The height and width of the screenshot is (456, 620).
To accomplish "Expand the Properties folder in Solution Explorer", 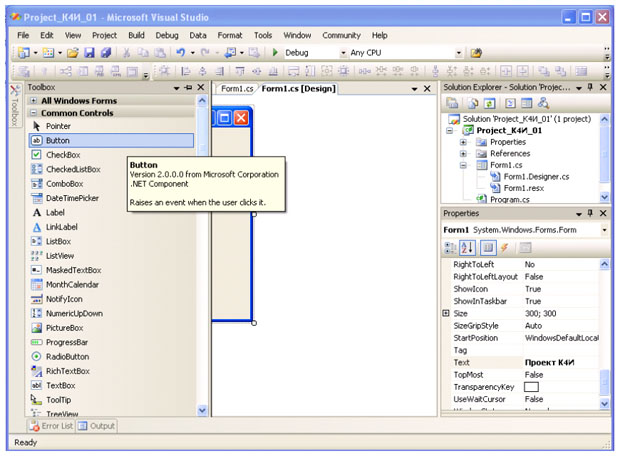I will pos(463,142).
